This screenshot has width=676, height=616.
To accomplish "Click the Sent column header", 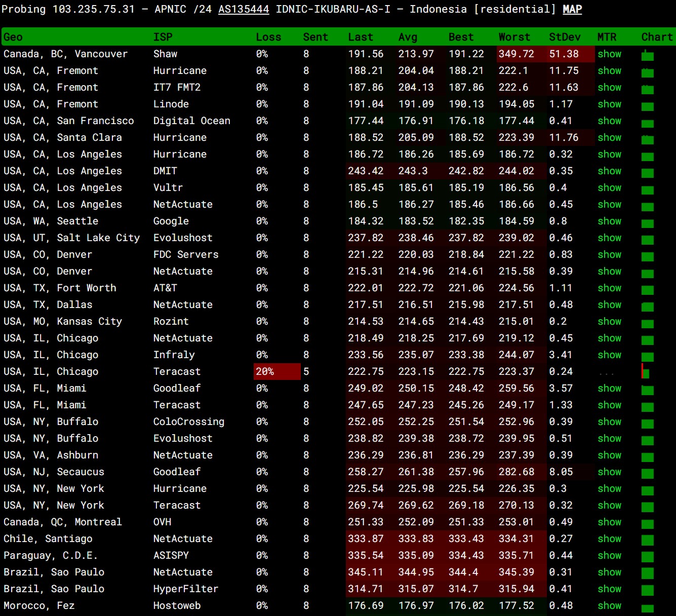I will click(x=315, y=37).
